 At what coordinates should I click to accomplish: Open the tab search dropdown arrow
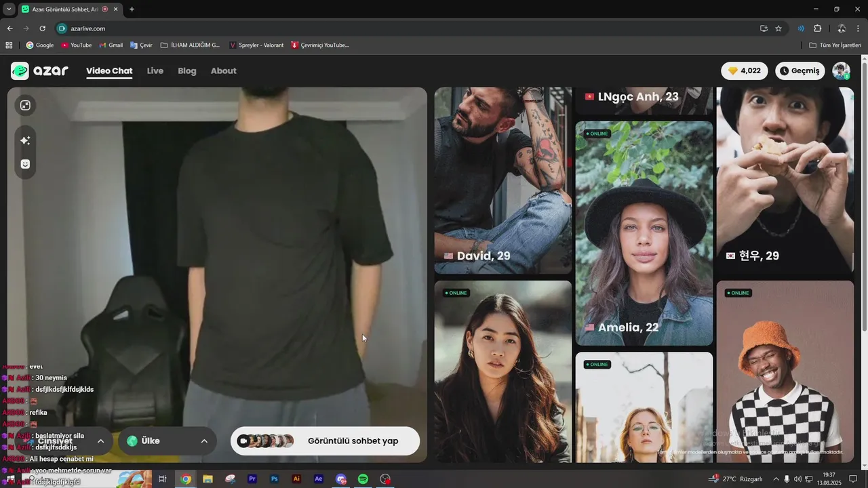[9, 9]
